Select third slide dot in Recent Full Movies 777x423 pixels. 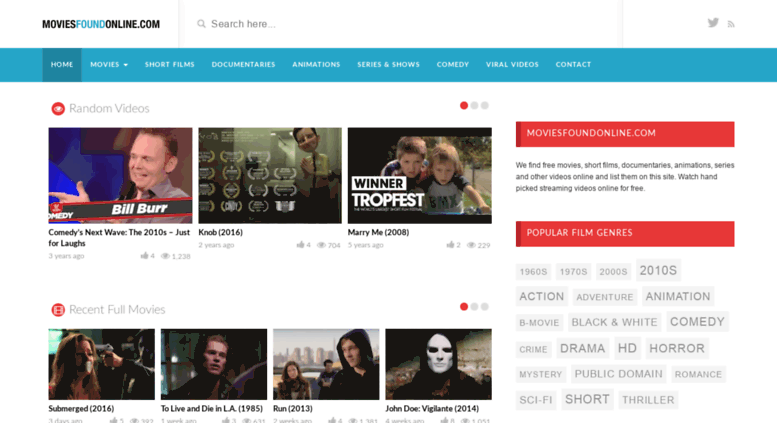[485, 307]
